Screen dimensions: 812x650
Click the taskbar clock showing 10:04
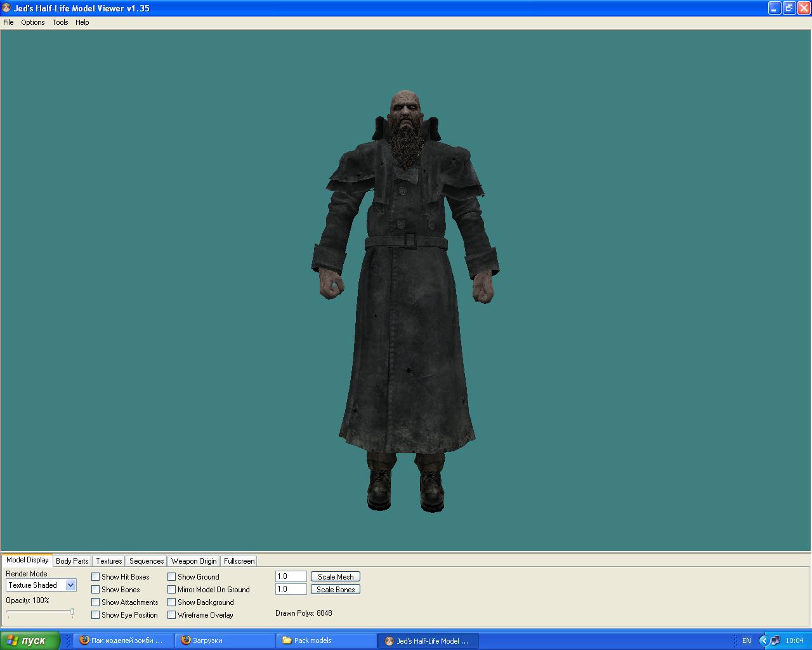pos(794,640)
